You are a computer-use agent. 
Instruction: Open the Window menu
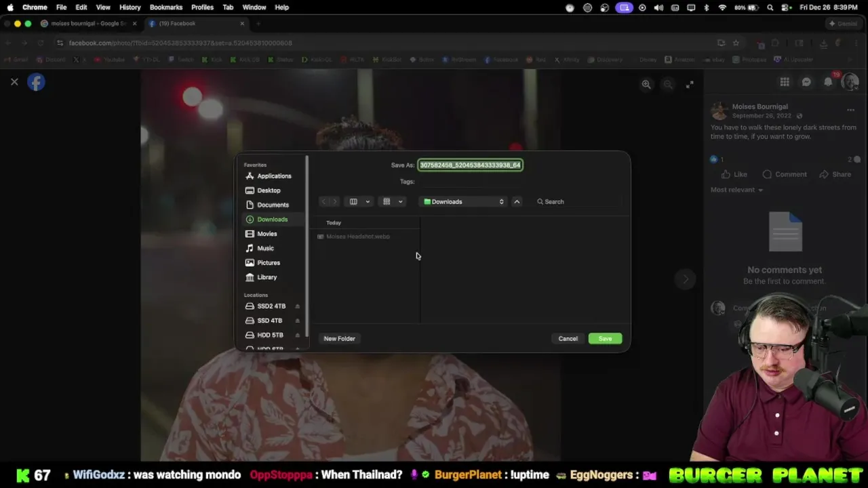(254, 7)
